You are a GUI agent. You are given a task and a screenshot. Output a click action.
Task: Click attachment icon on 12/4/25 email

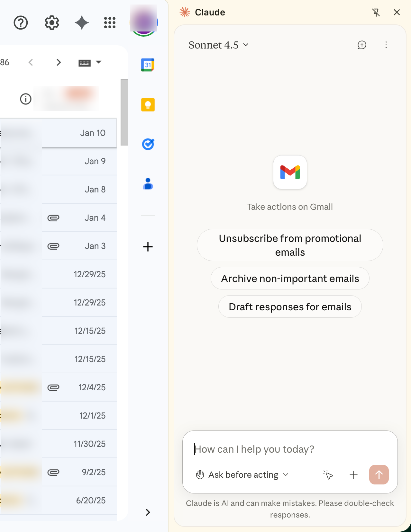coord(53,388)
